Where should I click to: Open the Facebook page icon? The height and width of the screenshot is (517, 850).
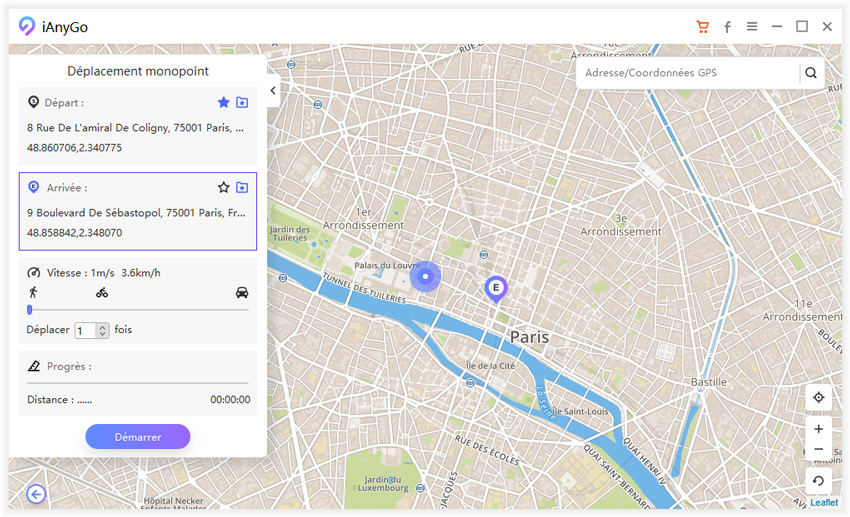727,27
